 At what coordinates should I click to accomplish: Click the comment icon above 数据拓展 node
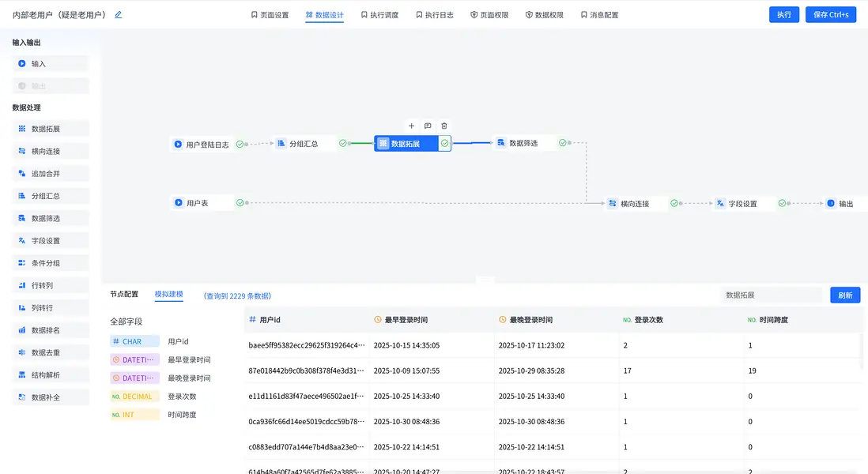click(x=428, y=126)
